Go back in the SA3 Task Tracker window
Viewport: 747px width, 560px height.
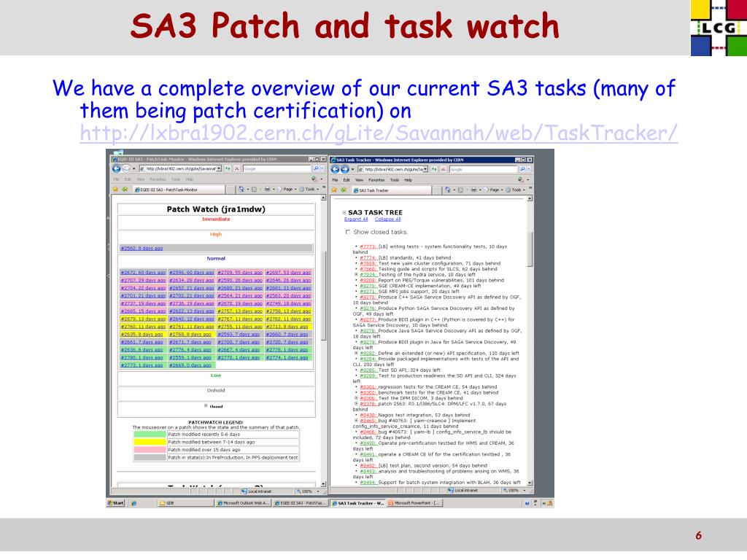pyautogui.click(x=335, y=169)
